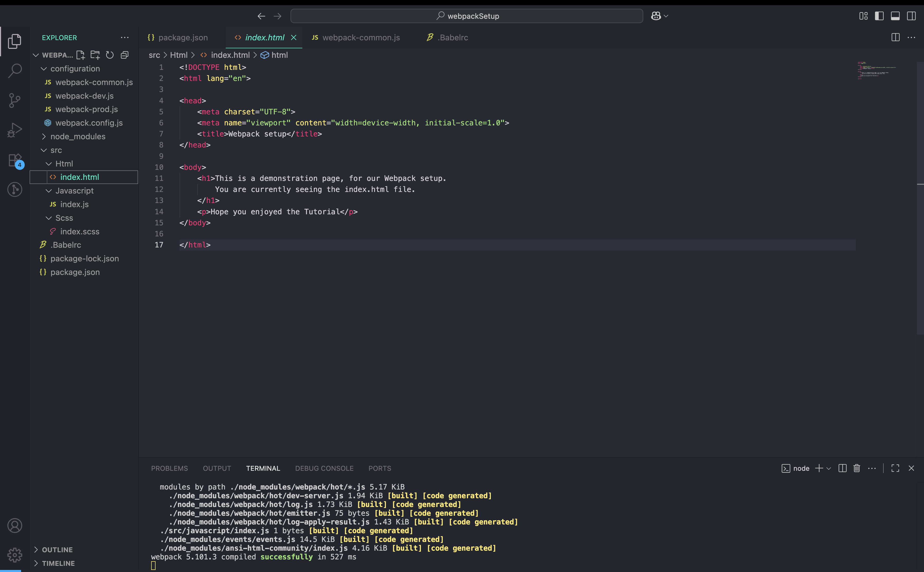Screen dimensions: 924x572
Task: Go back using the navigation arrow
Action: pos(261,16)
